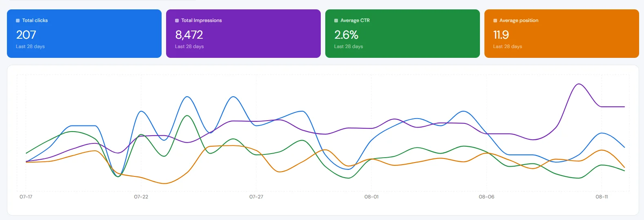
Task: Click the 07-22 date axis label
Action: coord(141,197)
